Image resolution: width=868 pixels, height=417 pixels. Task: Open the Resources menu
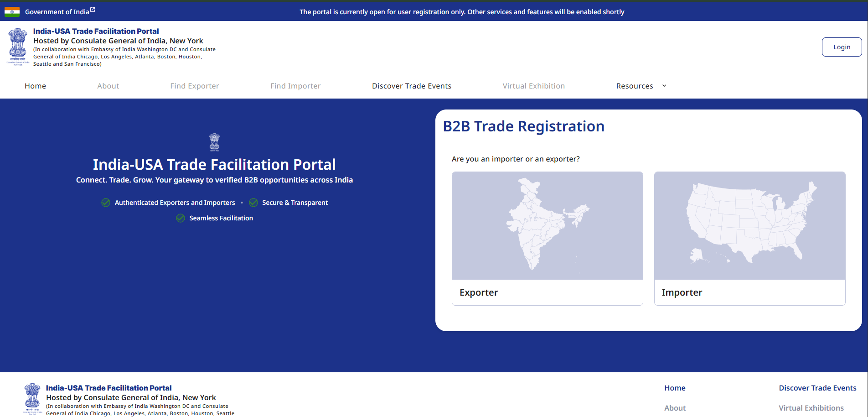pos(634,86)
